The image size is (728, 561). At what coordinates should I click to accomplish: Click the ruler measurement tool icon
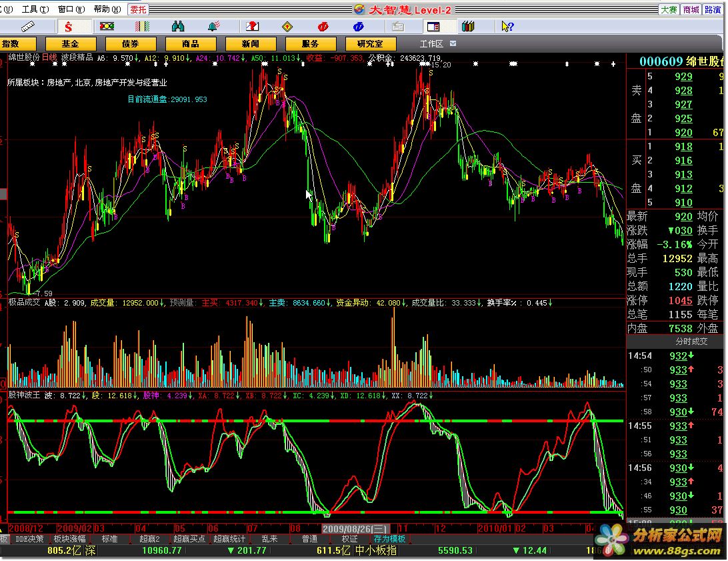click(x=28, y=27)
